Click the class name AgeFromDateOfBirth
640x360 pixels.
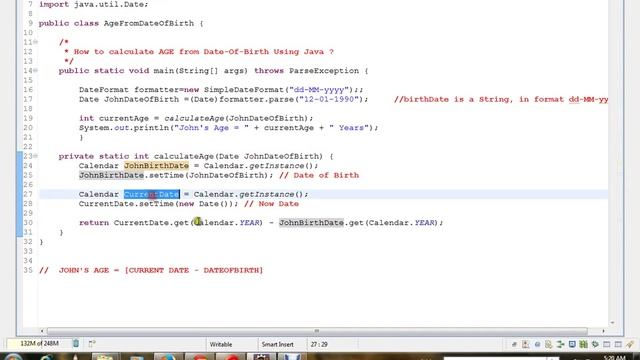[149, 23]
